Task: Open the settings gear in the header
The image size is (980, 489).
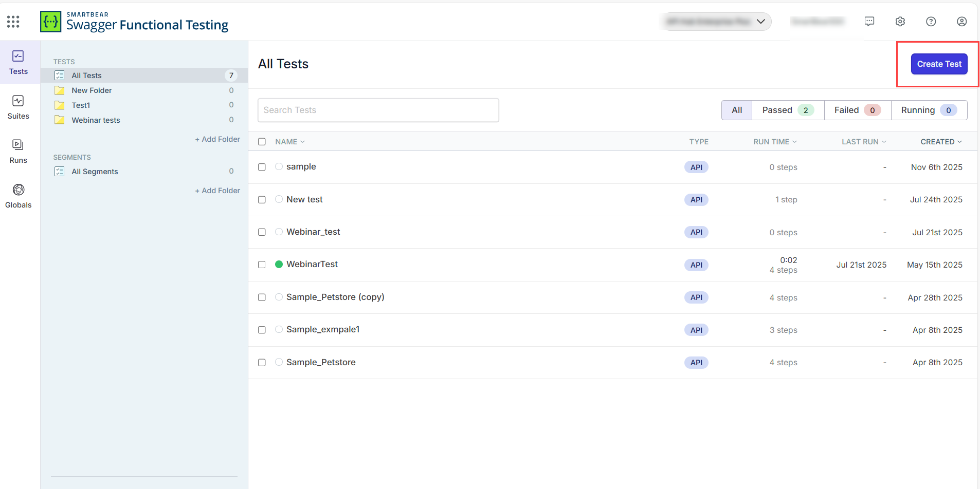Action: click(900, 21)
